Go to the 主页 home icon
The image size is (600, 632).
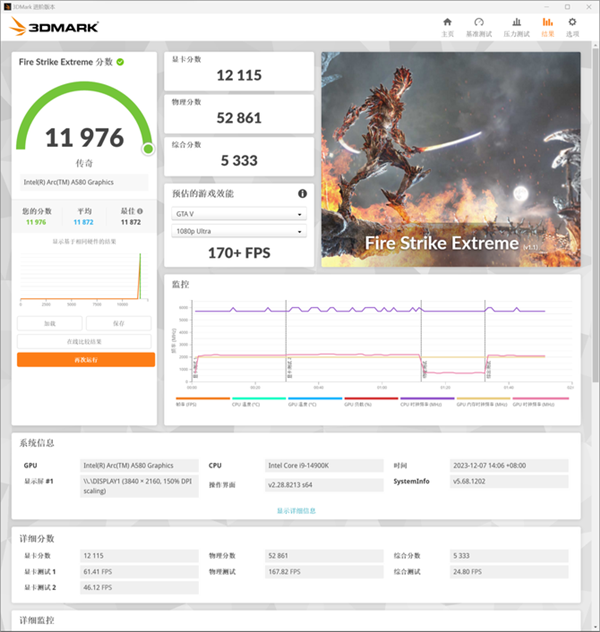click(447, 26)
